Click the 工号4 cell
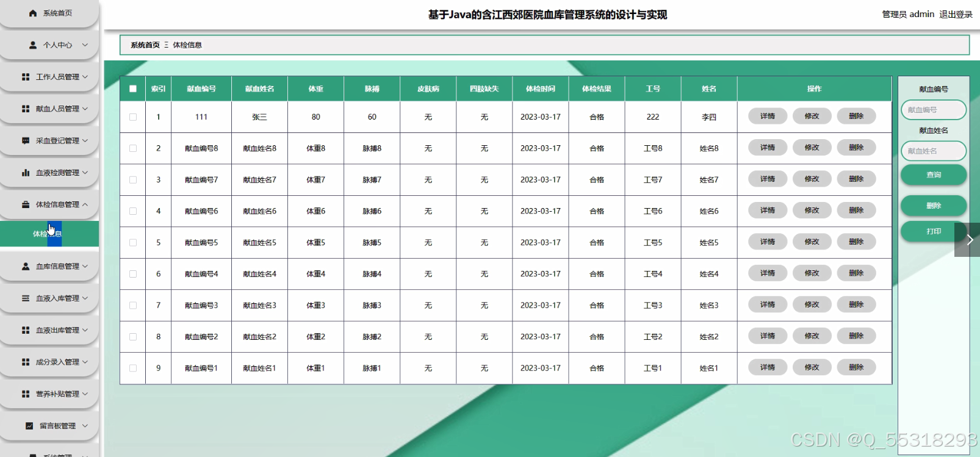Screen dimensions: 980x457 (x=653, y=274)
